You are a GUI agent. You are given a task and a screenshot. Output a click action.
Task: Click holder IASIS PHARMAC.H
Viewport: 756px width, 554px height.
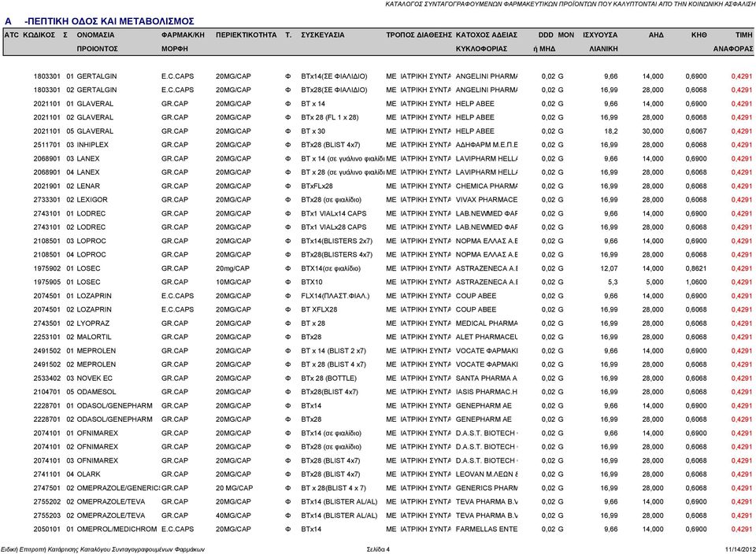click(x=487, y=392)
